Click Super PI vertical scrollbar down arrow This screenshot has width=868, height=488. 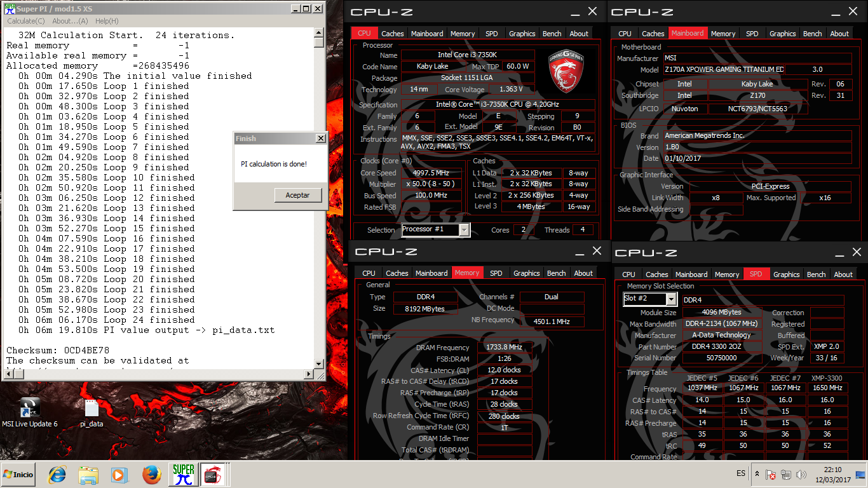point(318,363)
